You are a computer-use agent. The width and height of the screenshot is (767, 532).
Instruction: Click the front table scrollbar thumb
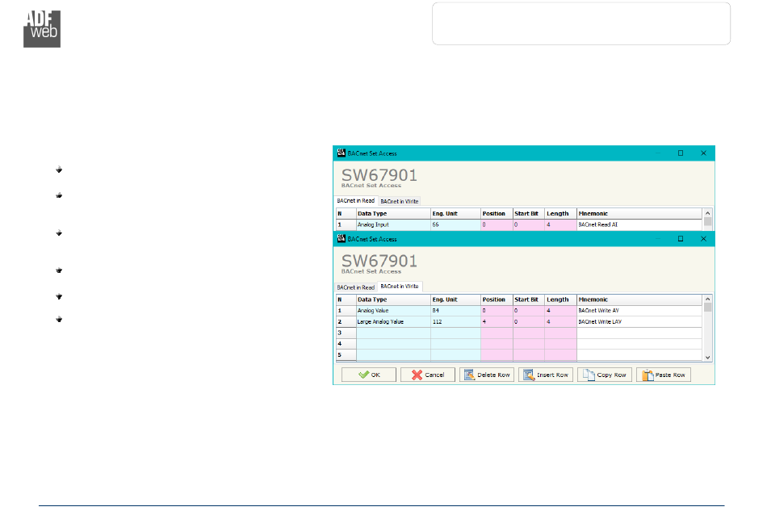tap(707, 307)
